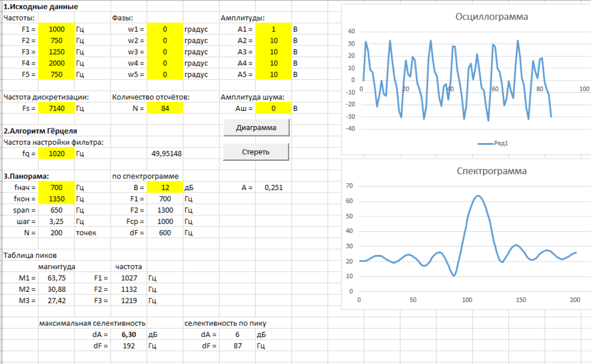The width and height of the screenshot is (591, 364).
Task: Select the sample count cell containing 84
Action: click(165, 109)
